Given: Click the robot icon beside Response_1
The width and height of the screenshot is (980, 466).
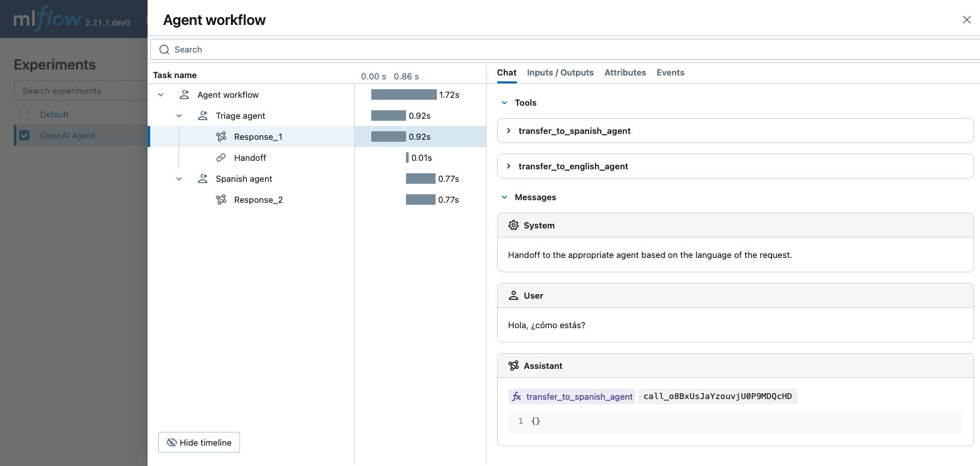Looking at the screenshot, I should [x=222, y=137].
